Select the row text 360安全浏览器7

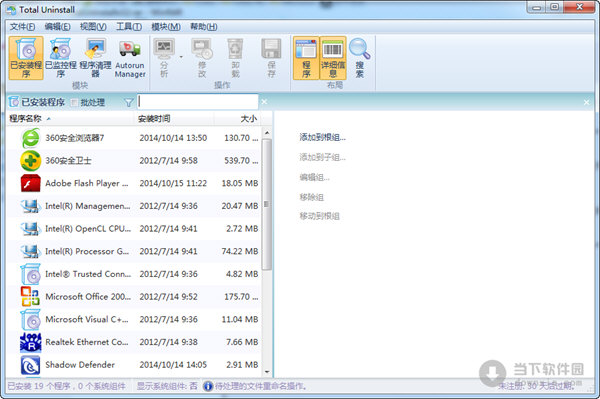click(x=75, y=138)
